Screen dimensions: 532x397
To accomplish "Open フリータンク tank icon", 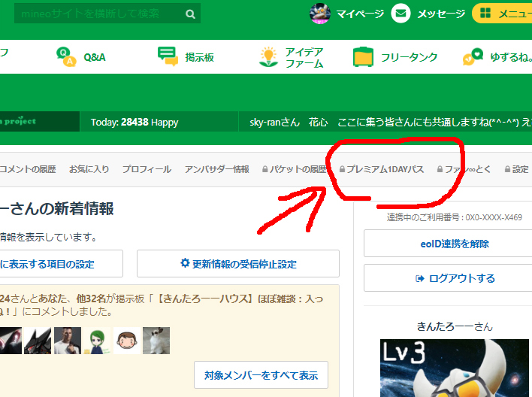I will pos(364,57).
